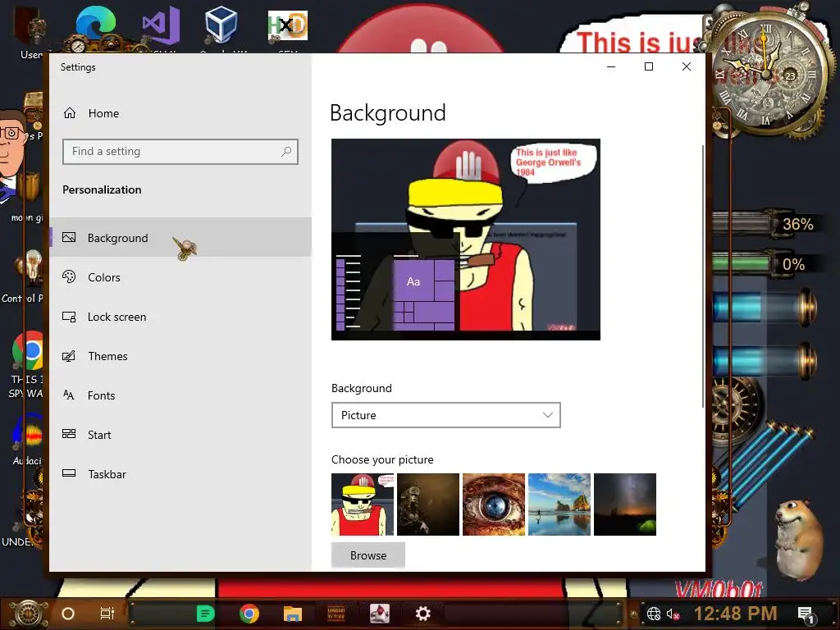Click the Background picture icon in sidebar

[x=69, y=237]
